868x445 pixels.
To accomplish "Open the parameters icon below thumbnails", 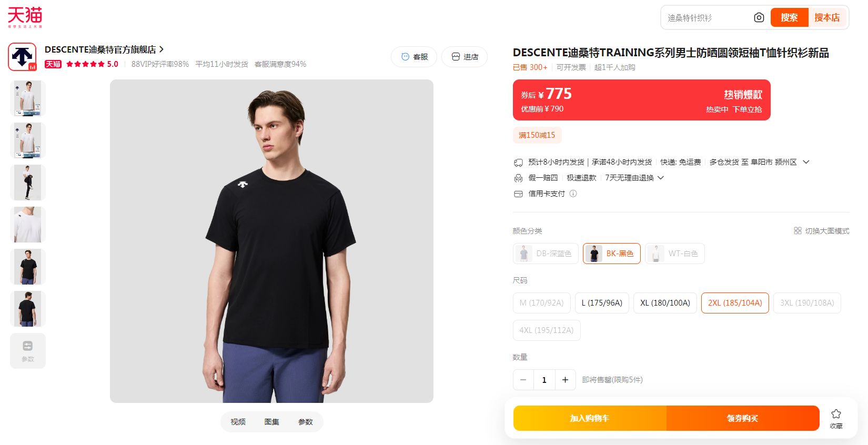I will coord(28,351).
